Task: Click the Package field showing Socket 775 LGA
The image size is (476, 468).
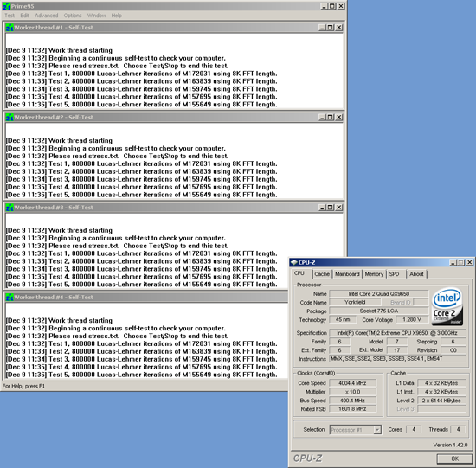Action: (x=378, y=311)
